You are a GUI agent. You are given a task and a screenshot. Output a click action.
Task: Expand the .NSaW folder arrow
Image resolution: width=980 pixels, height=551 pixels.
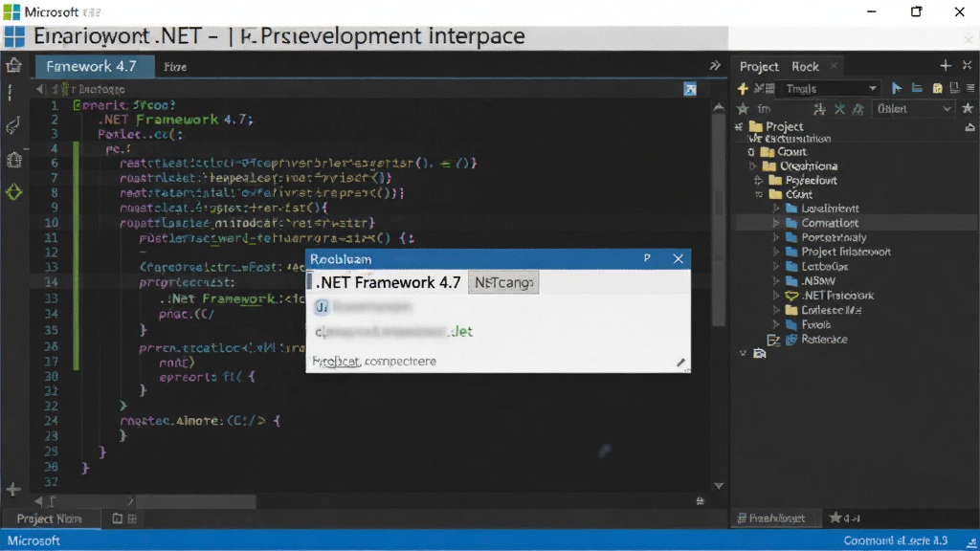coord(775,281)
